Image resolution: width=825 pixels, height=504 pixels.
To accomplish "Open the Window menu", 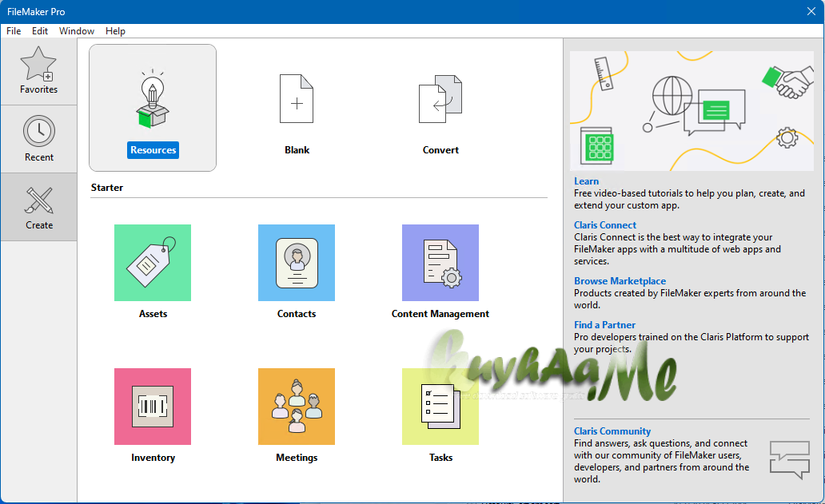I will pos(77,31).
